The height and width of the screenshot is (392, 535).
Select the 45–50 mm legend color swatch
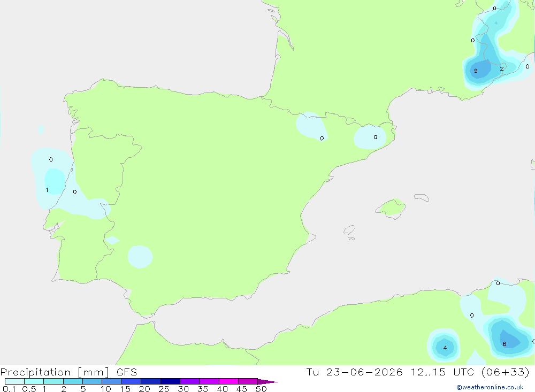tap(248, 381)
